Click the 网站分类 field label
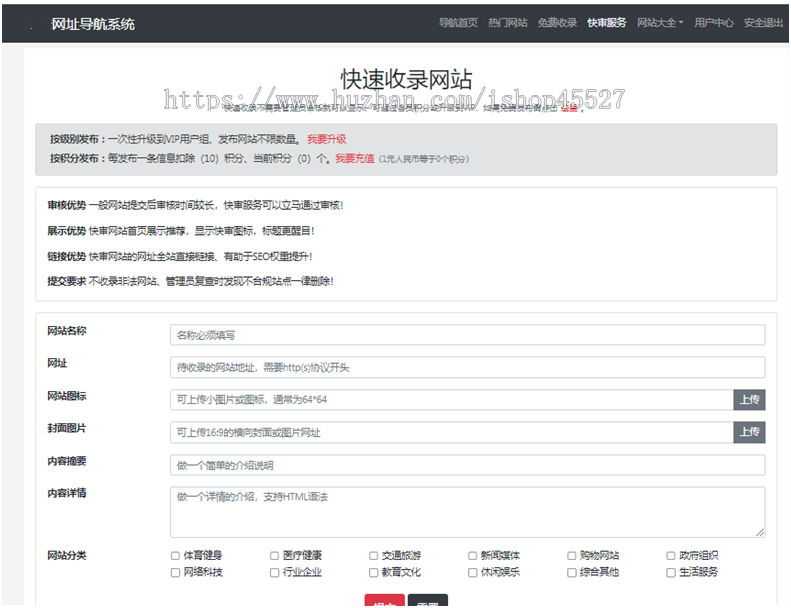Viewport: 791px width, 608px height. click(x=67, y=556)
